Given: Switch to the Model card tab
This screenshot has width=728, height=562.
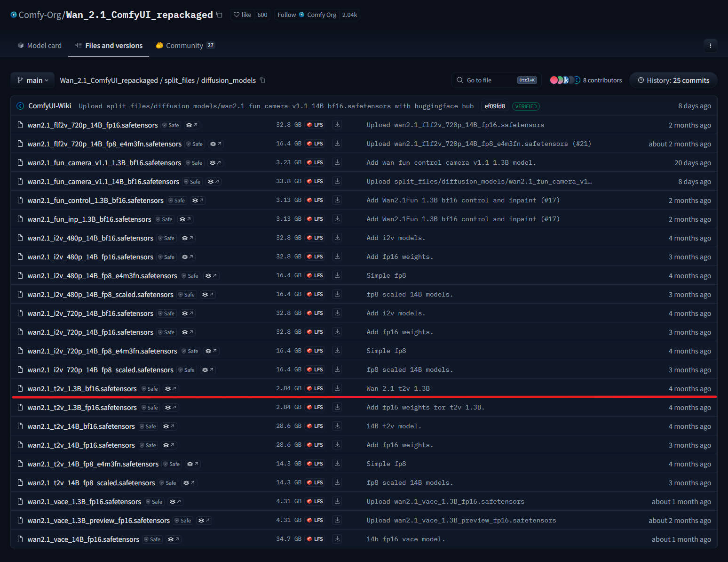Looking at the screenshot, I should (x=40, y=46).
